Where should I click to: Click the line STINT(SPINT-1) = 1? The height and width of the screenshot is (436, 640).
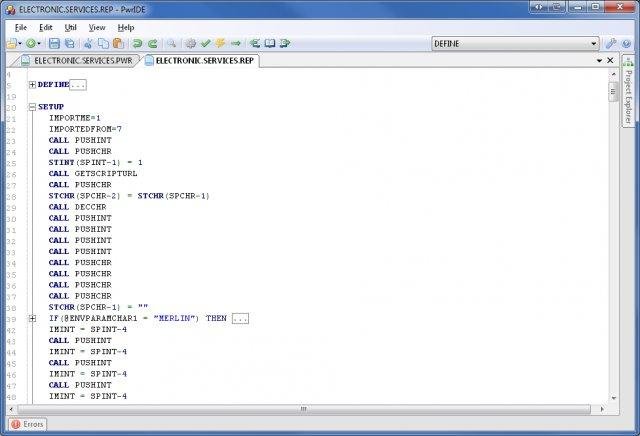(96, 162)
